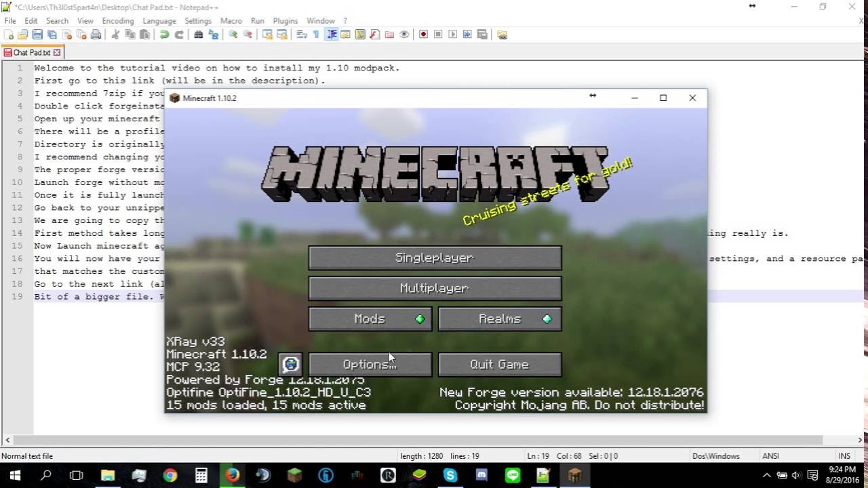This screenshot has width=868, height=488.
Task: Close the Chat Pad.txt tab with red X
Action: tap(57, 52)
